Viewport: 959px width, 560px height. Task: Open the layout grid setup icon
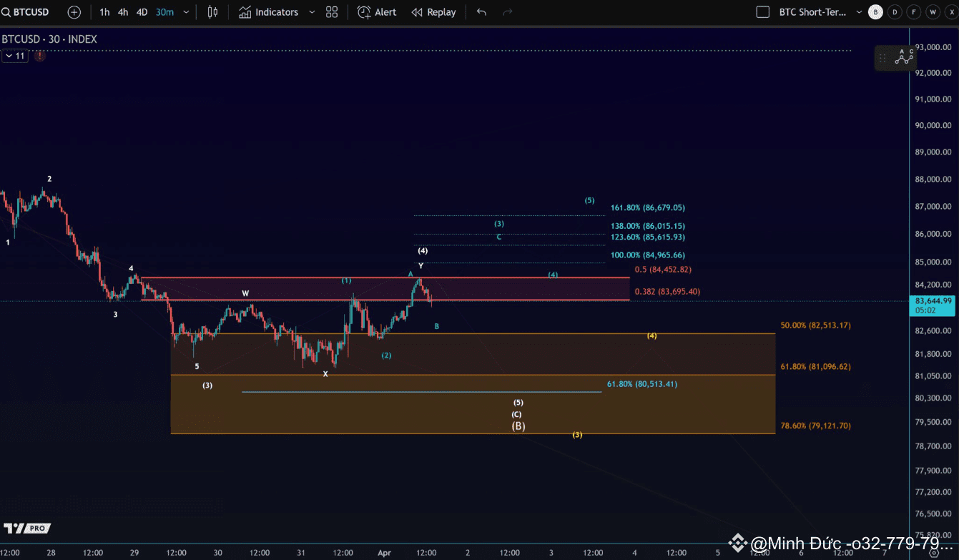332,12
